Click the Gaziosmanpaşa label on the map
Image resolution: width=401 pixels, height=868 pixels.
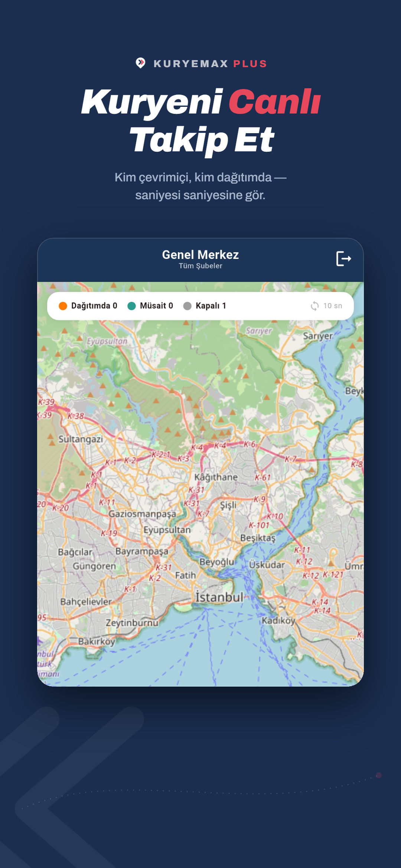[x=142, y=514]
